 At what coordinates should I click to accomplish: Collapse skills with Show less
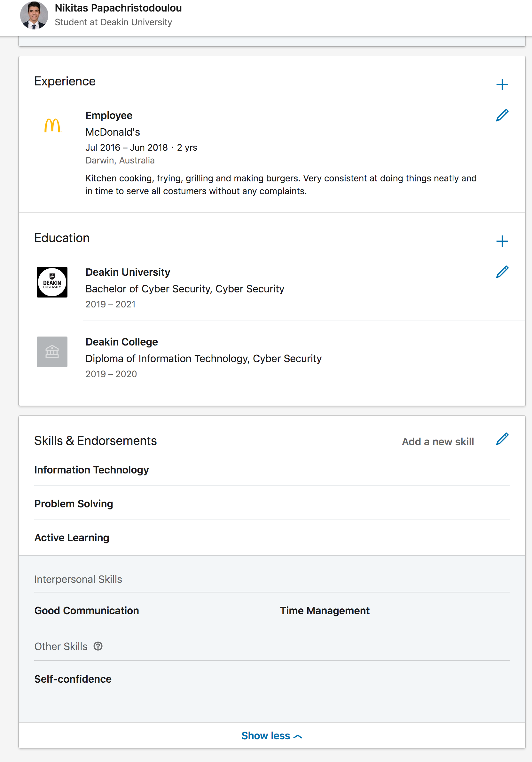coord(271,736)
